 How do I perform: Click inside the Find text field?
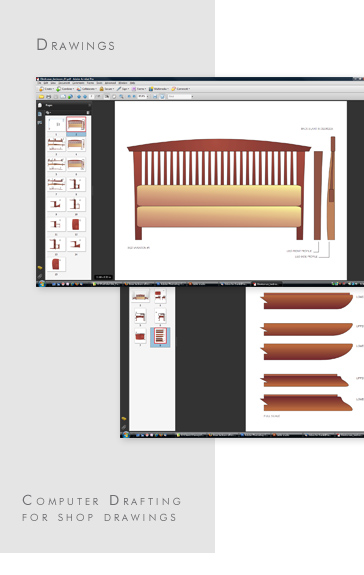[x=180, y=96]
